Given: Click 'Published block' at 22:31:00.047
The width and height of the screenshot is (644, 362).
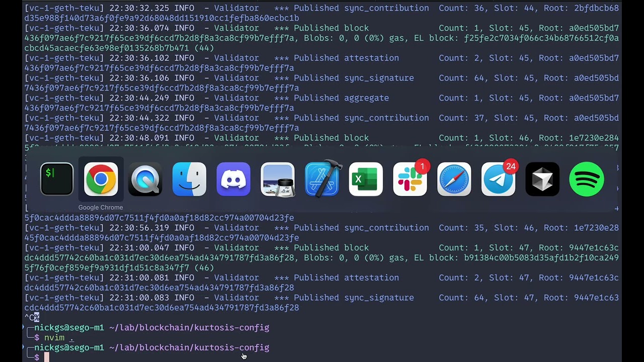Looking at the screenshot, I should click(x=331, y=248).
